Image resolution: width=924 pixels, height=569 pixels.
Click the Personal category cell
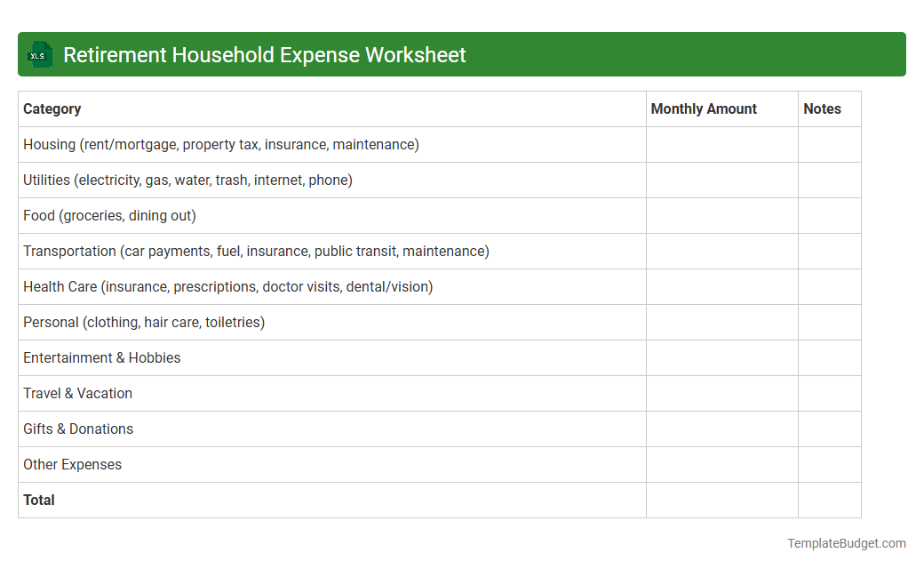tap(143, 322)
